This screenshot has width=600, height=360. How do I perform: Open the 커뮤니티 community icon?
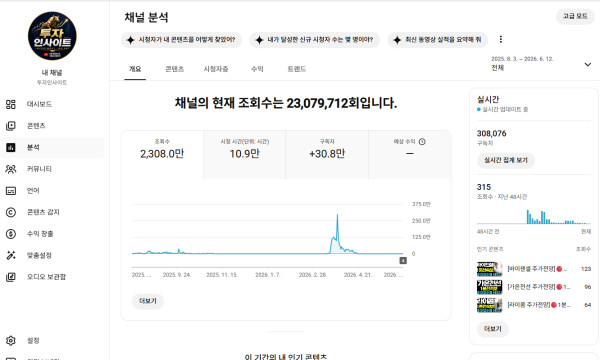(x=11, y=169)
